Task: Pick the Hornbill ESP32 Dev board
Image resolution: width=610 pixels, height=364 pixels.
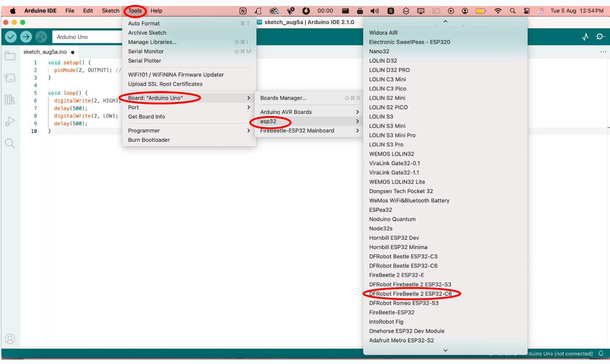Action: point(445,238)
